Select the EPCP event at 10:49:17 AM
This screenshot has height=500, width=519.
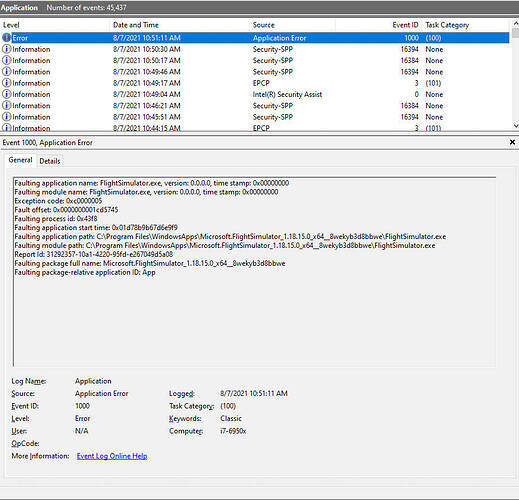coord(255,83)
